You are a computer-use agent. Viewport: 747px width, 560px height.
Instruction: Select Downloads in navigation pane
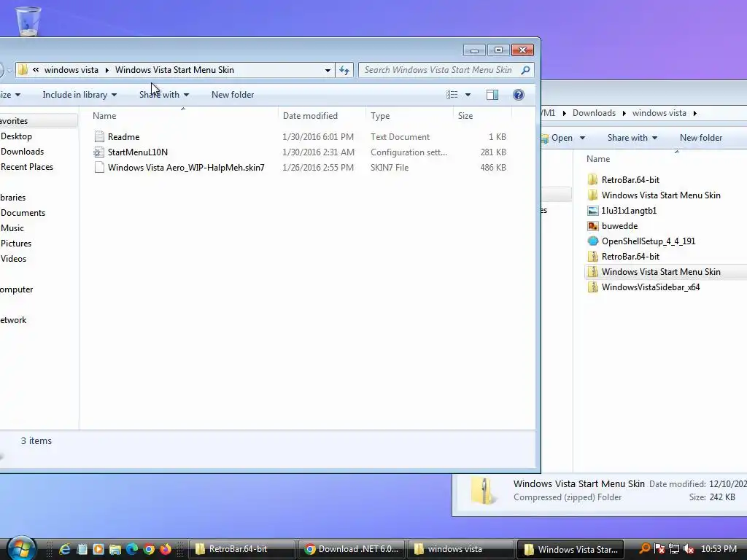click(22, 152)
